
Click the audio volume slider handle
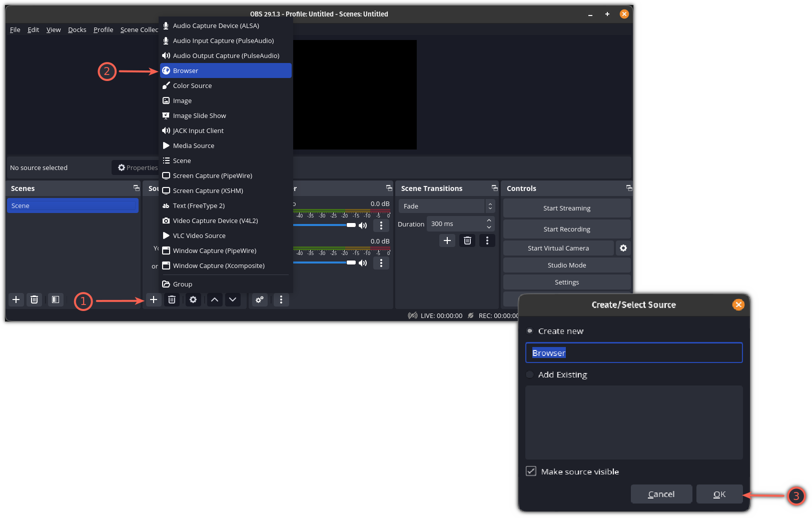click(x=352, y=225)
